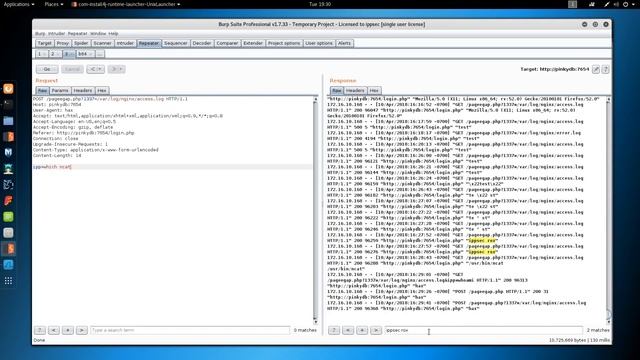Open the Burp menu

(40, 33)
